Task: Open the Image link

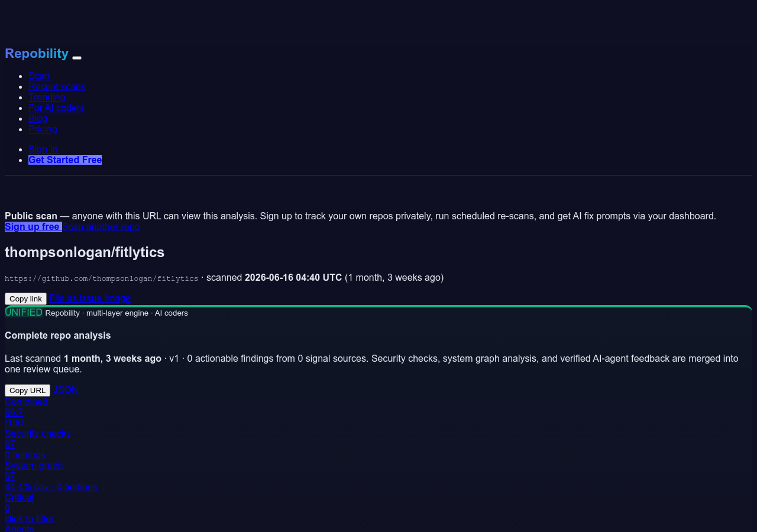Action: click(x=118, y=298)
